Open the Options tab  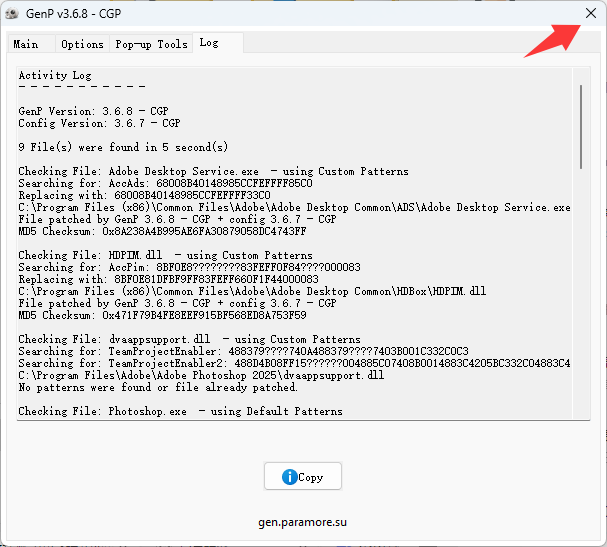tap(82, 44)
